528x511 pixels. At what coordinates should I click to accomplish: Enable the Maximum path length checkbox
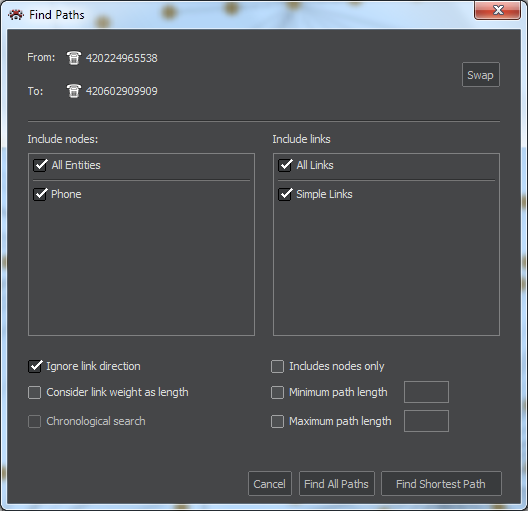277,421
